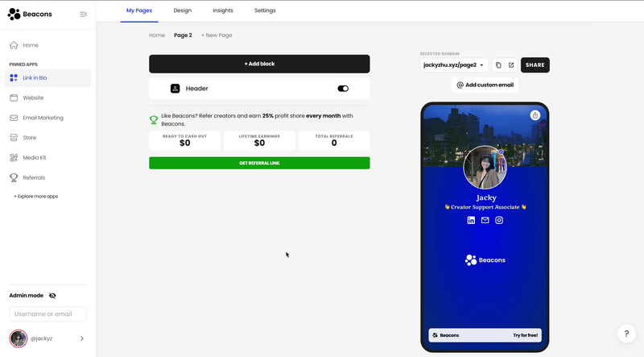Switch to Insights tab
Viewport: 644px width, 357px height.
pos(223,10)
